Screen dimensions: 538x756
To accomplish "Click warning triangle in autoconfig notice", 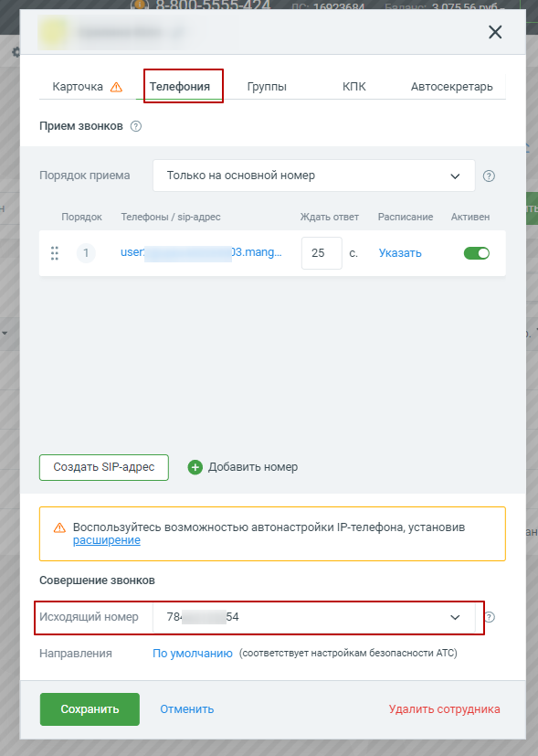I will tap(59, 527).
